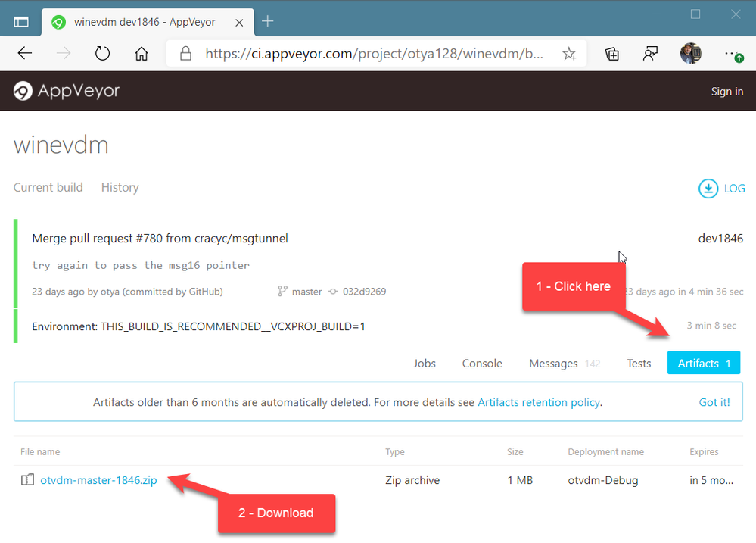The image size is (756, 543).
Task: Open the Console tab
Action: pyautogui.click(x=482, y=363)
